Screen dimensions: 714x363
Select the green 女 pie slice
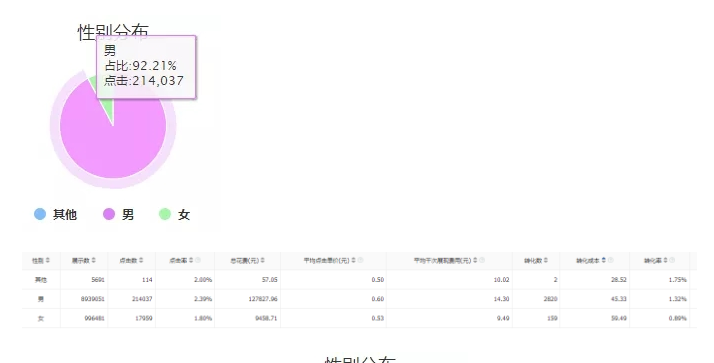[x=108, y=102]
